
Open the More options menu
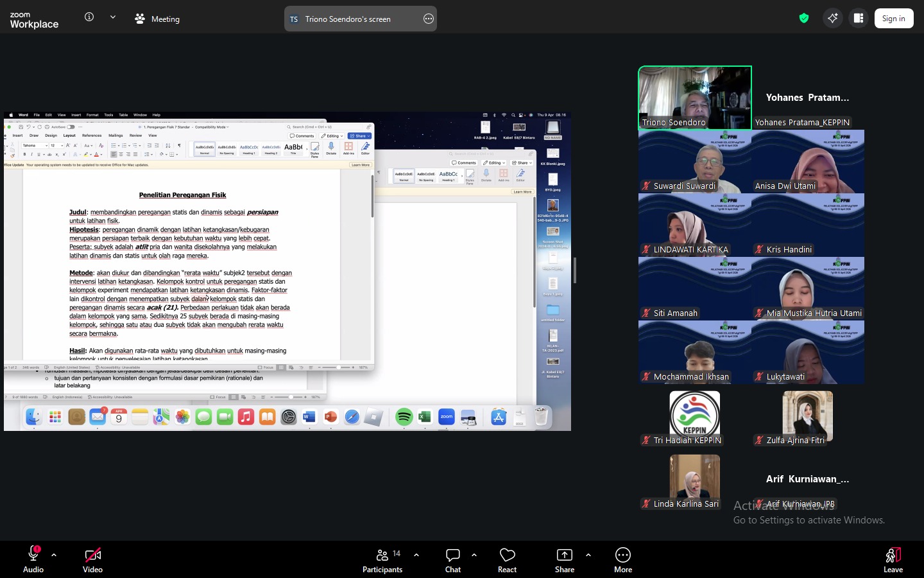coord(622,559)
